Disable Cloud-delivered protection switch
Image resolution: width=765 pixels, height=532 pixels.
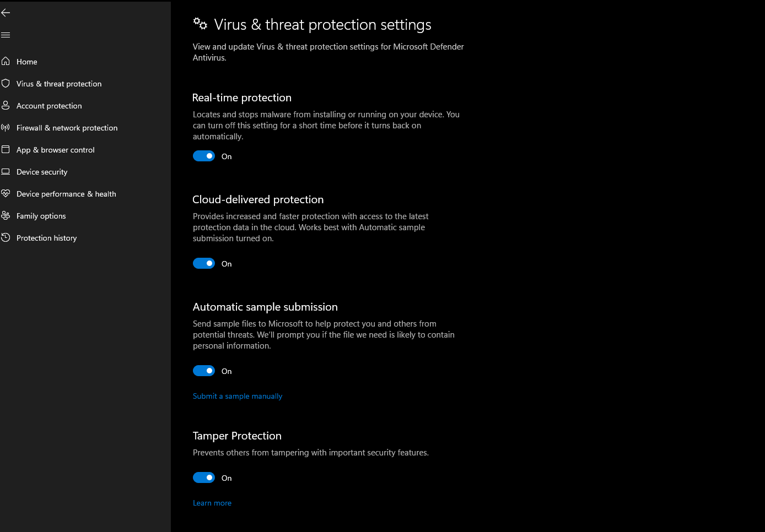click(204, 263)
